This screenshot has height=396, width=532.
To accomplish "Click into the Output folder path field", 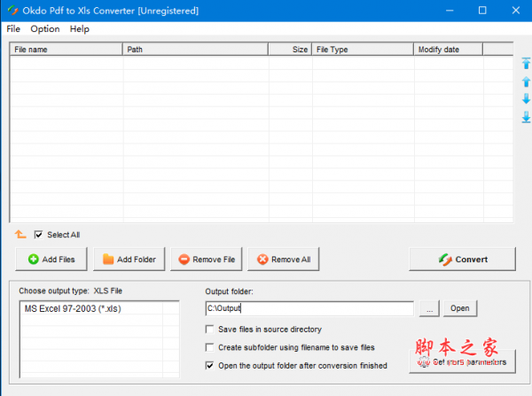I will 309,308.
